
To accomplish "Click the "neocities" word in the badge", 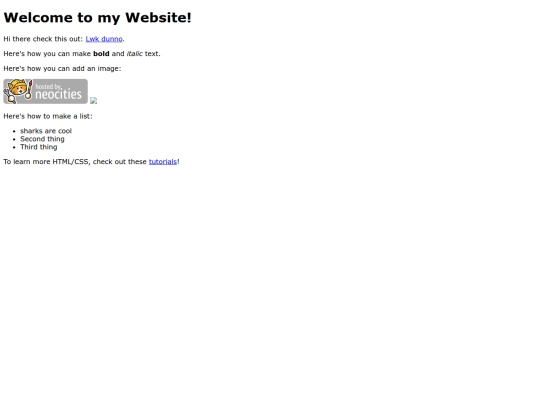I will pyautogui.click(x=58, y=94).
